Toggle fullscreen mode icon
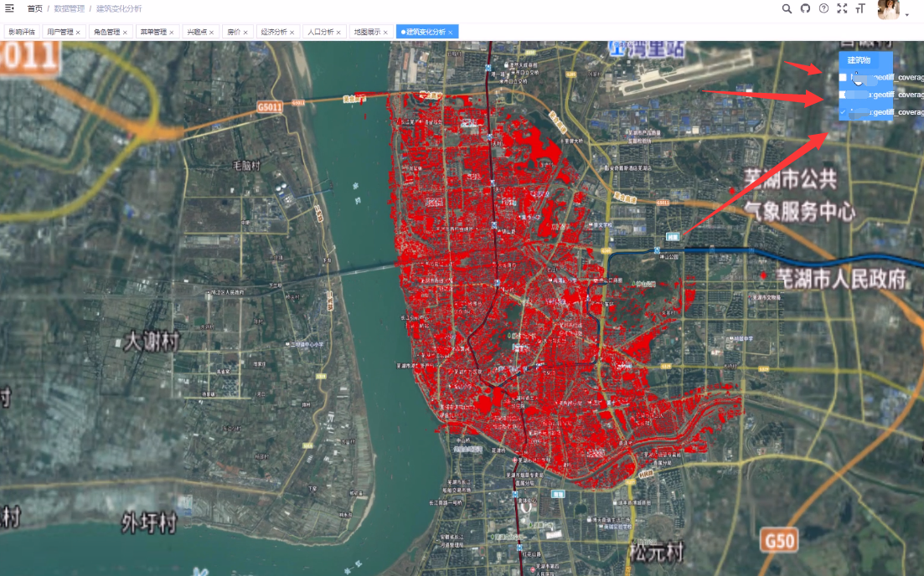This screenshot has height=576, width=924. pyautogui.click(x=842, y=8)
